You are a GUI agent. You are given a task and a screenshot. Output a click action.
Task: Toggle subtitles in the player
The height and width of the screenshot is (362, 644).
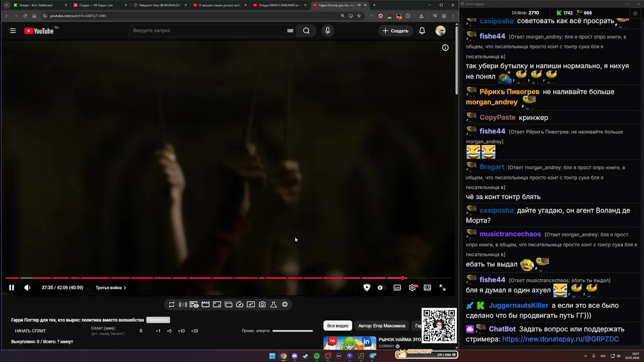coord(397,288)
